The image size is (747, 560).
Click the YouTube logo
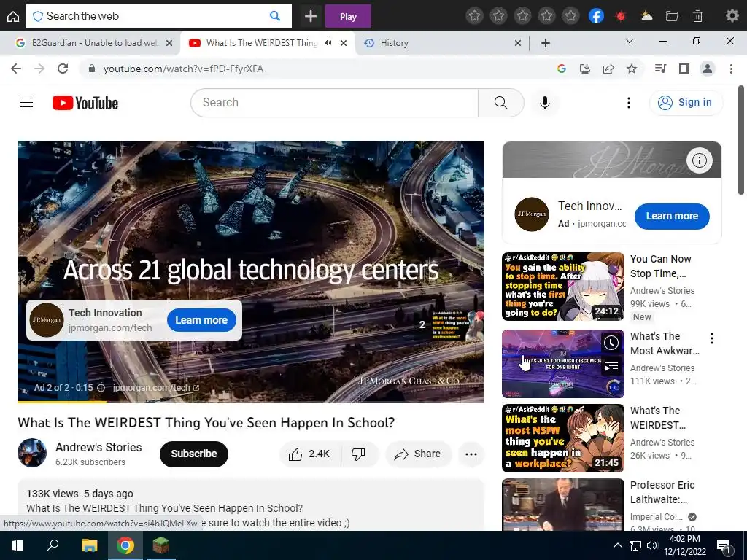coord(85,103)
